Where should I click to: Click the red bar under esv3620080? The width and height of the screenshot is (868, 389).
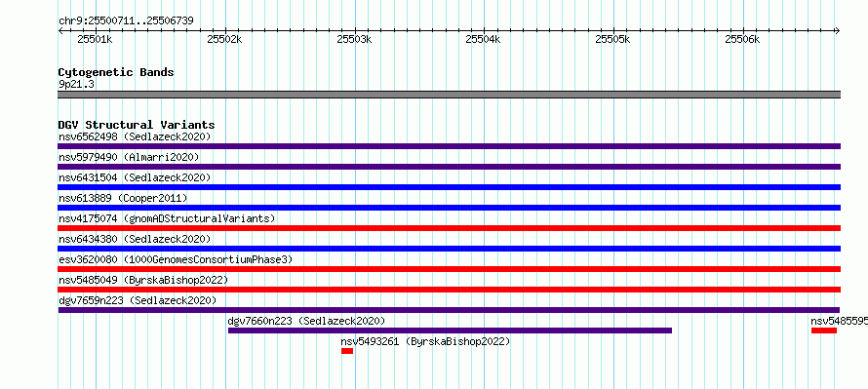pos(449,269)
